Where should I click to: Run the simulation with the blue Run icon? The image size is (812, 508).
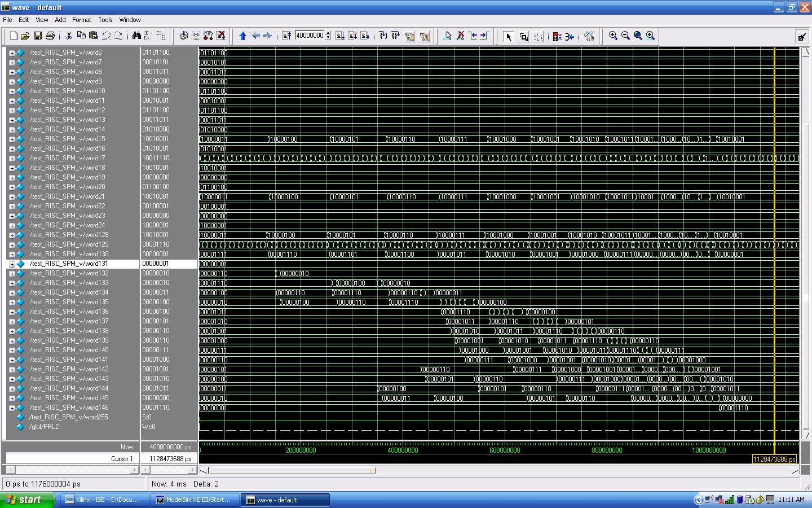(242, 36)
